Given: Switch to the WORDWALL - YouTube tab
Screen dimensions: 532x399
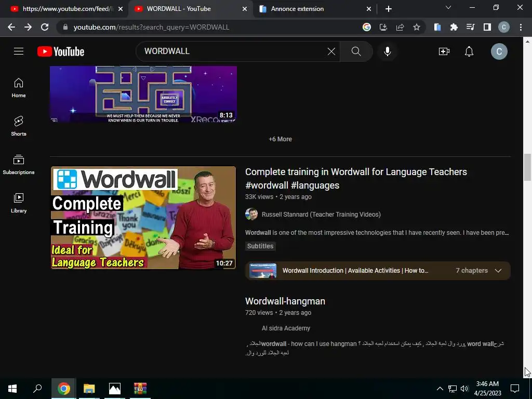Looking at the screenshot, I should coord(190,9).
